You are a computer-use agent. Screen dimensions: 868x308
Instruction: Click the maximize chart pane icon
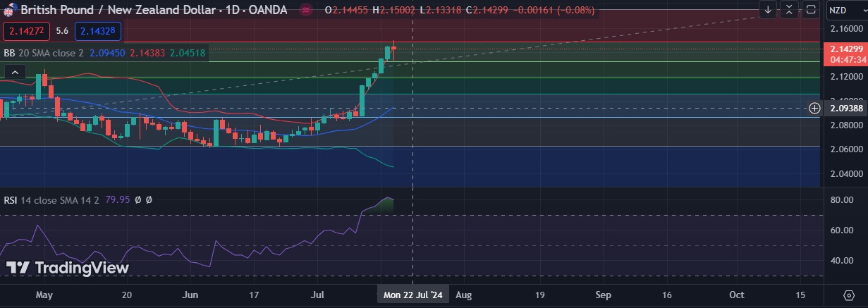(x=811, y=10)
